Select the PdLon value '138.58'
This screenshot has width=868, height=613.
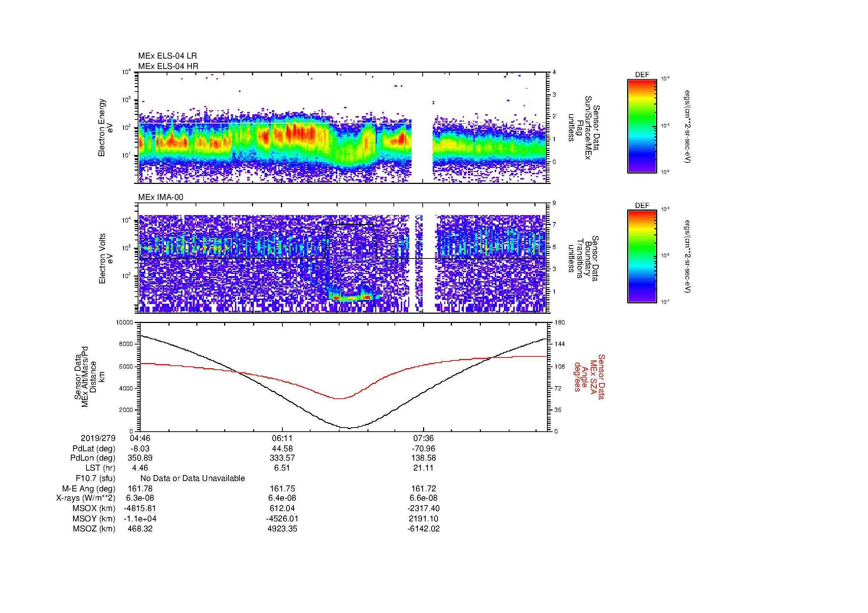(424, 458)
